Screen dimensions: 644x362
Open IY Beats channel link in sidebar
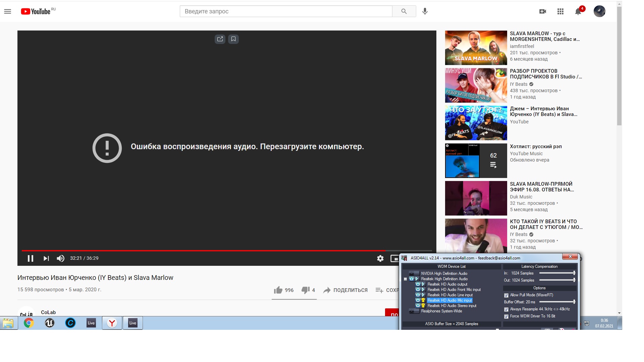click(x=519, y=84)
